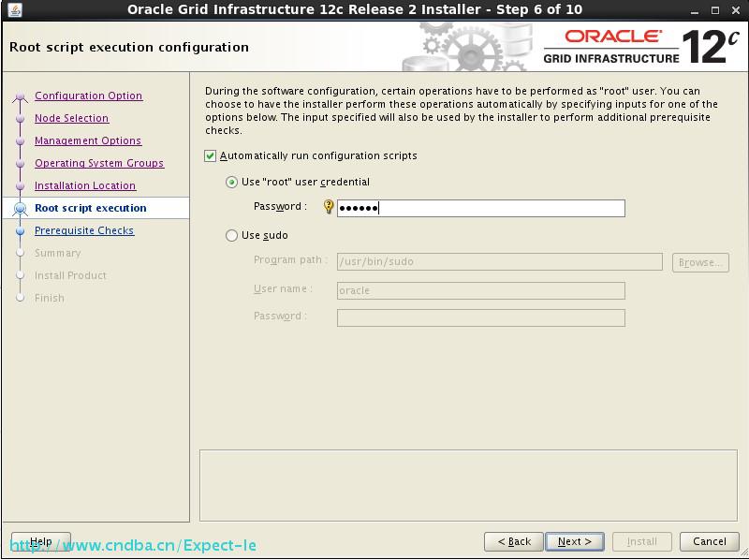Click the disabled Install button
749x560 pixels.
click(x=642, y=542)
